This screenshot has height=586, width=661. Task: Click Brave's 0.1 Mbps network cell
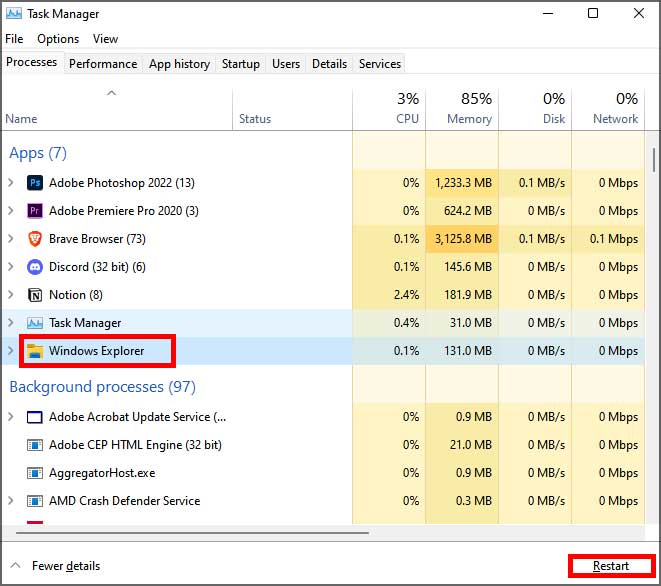pos(608,239)
